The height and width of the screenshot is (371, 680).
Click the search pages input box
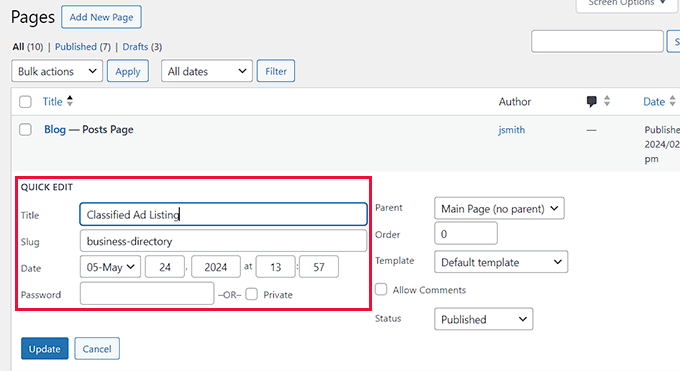(597, 42)
